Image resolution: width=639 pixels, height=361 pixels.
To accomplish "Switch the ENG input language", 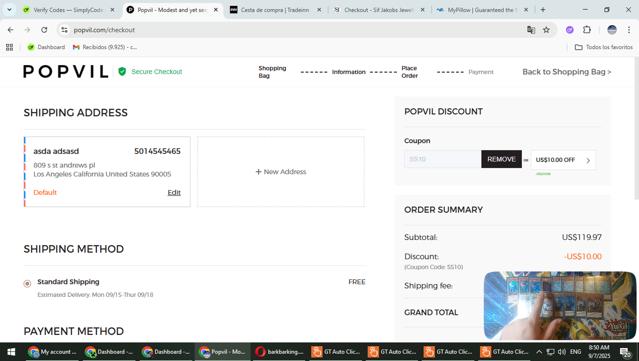I will click(x=575, y=352).
